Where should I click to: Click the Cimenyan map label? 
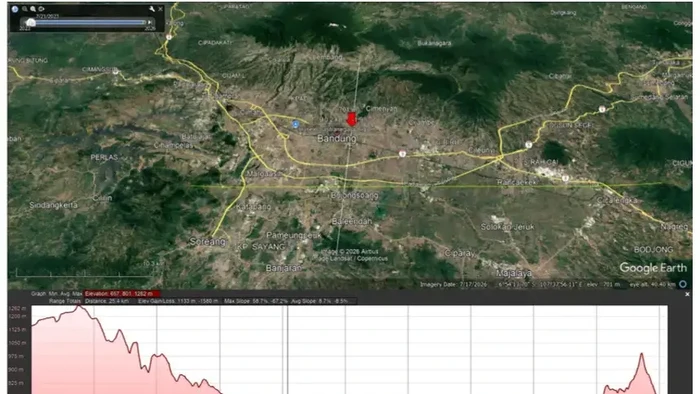[381, 108]
